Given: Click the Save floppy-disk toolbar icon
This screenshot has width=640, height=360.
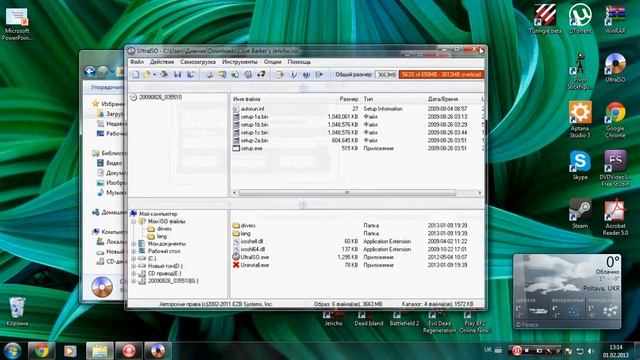Looking at the screenshot, I should coord(178,75).
